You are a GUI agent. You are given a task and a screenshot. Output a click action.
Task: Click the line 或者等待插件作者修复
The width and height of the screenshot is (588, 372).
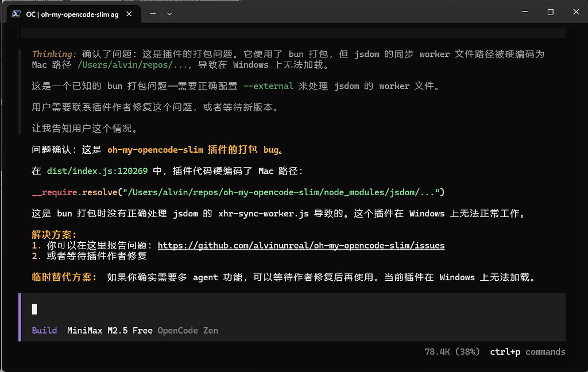point(89,256)
